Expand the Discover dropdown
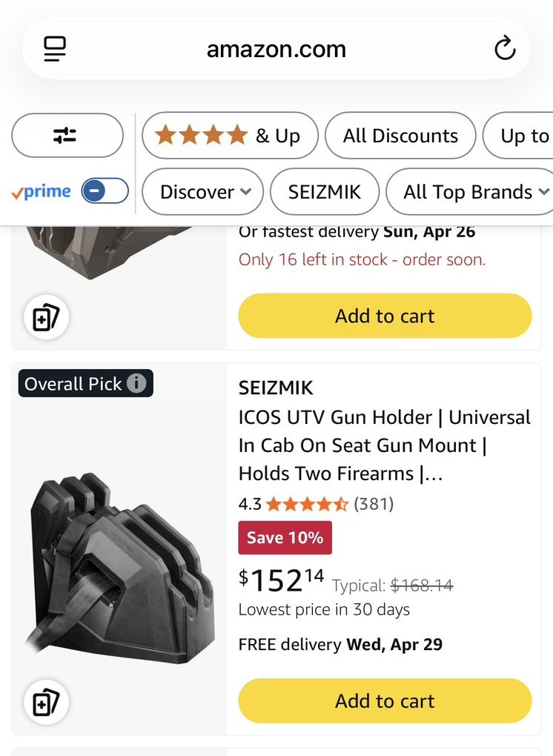 pos(205,192)
